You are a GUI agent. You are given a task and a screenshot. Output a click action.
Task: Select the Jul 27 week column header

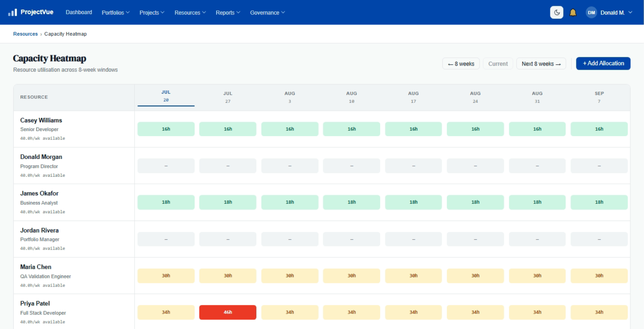pyautogui.click(x=228, y=97)
